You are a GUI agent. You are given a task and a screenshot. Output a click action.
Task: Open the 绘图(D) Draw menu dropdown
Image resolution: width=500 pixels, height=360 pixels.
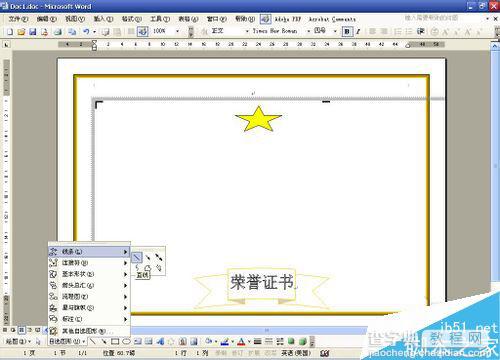18,341
